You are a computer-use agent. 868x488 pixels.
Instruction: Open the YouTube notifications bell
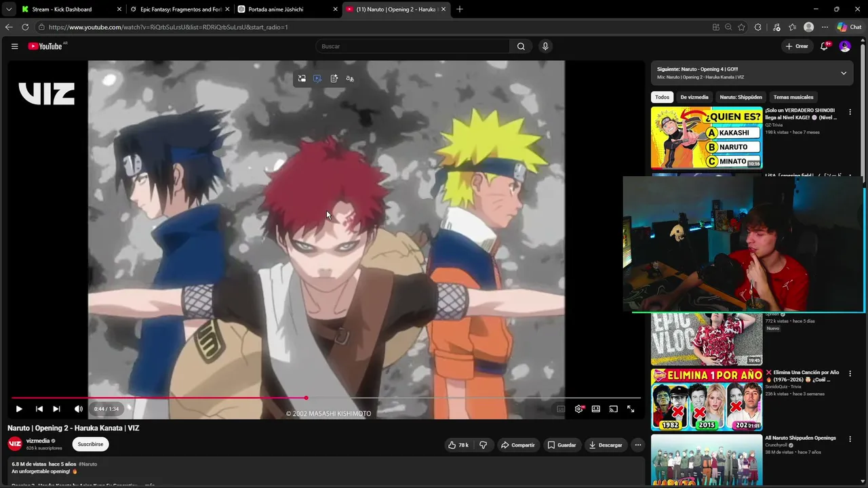[824, 46]
